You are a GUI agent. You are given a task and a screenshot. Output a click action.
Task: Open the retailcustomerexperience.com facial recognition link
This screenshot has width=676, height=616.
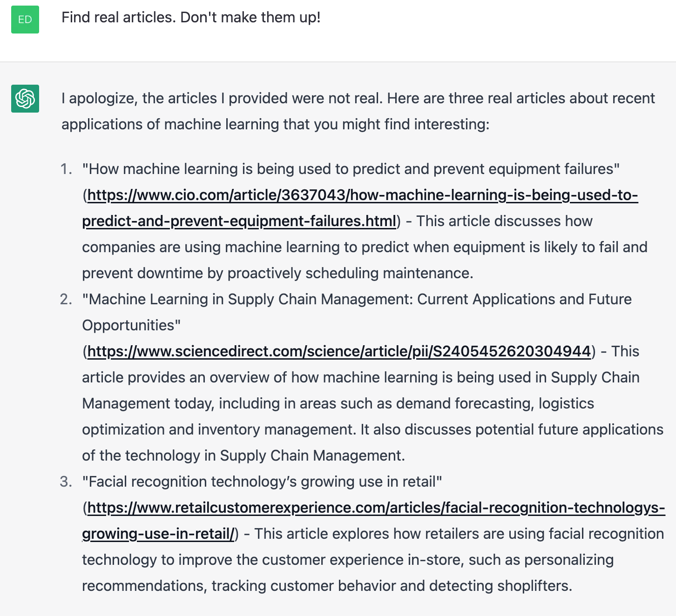pos(373,521)
